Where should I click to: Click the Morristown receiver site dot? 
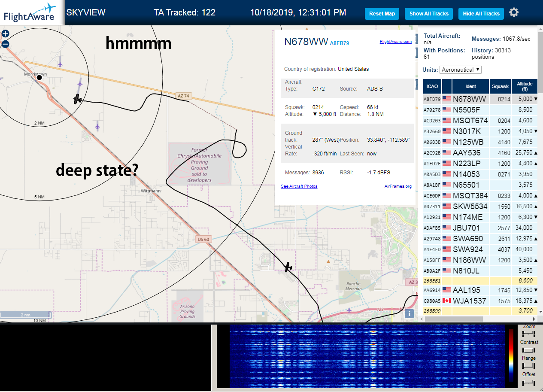[x=39, y=77]
